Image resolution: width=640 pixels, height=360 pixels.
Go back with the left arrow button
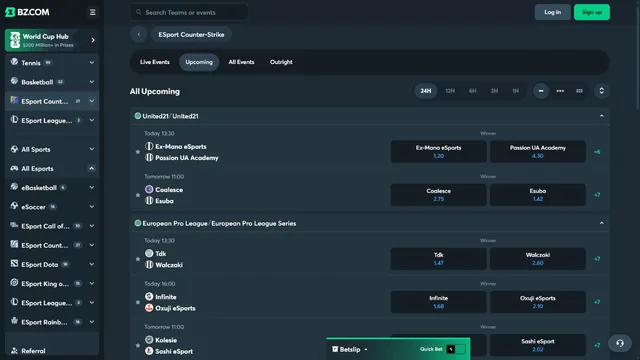tap(139, 35)
